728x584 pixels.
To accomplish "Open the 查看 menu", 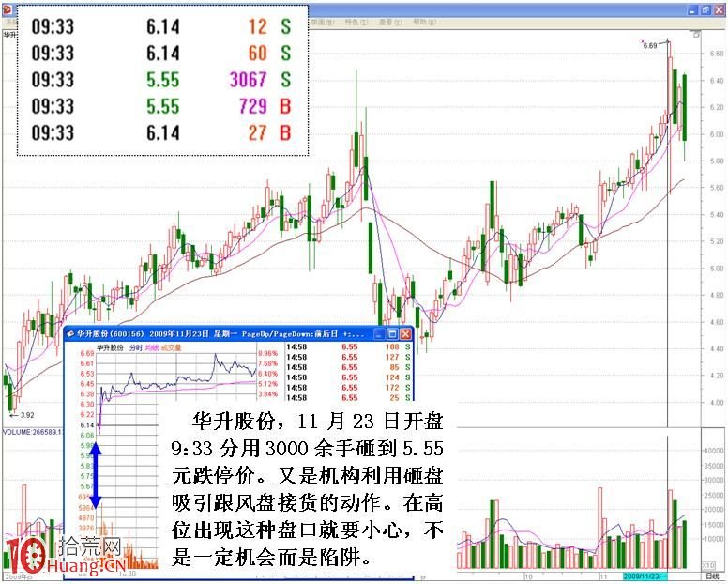I will click(385, 20).
